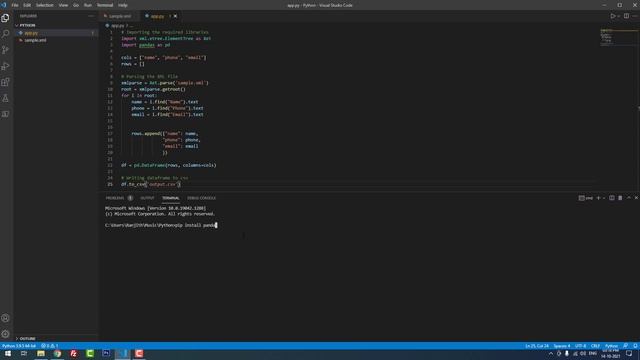
Task: Open the Run and Debug view
Action: point(5,66)
